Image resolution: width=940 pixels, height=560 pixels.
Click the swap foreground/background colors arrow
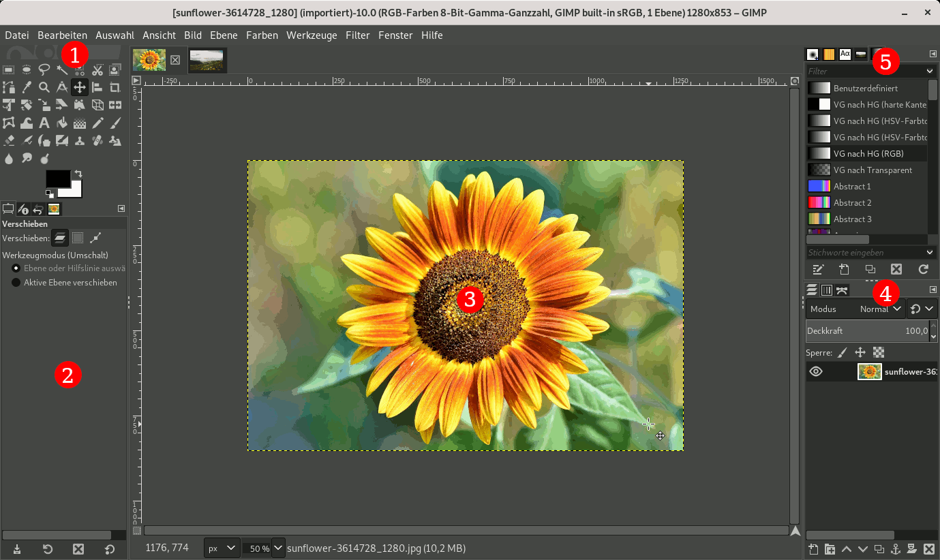pos(78,174)
